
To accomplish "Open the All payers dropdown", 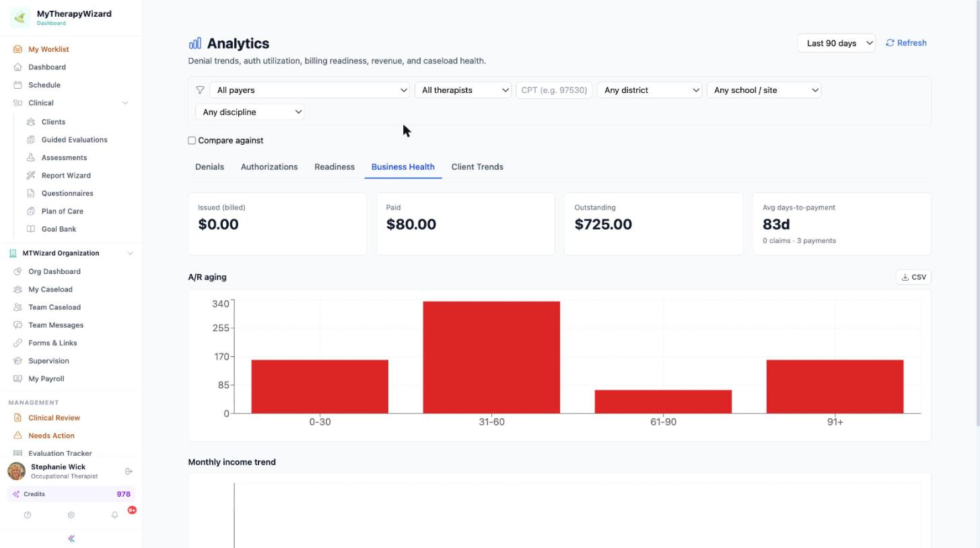I will click(x=310, y=90).
